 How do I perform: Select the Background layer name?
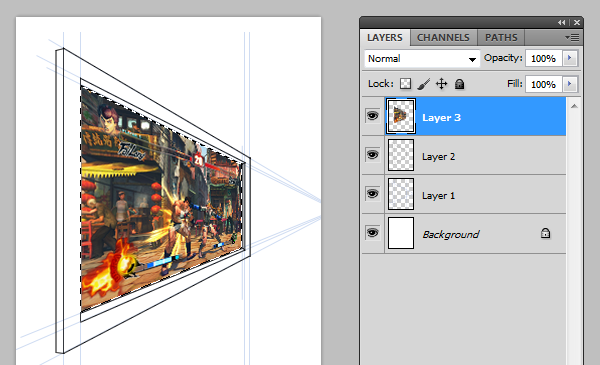click(450, 234)
